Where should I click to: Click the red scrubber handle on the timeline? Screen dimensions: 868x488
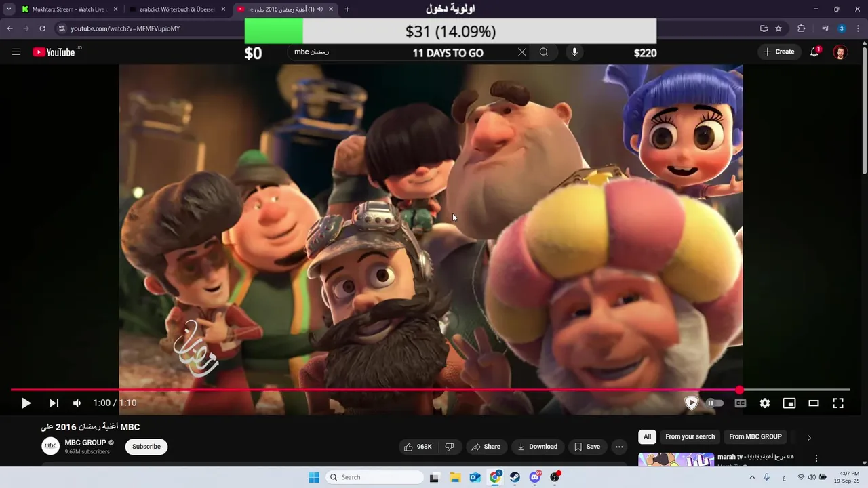click(x=739, y=390)
